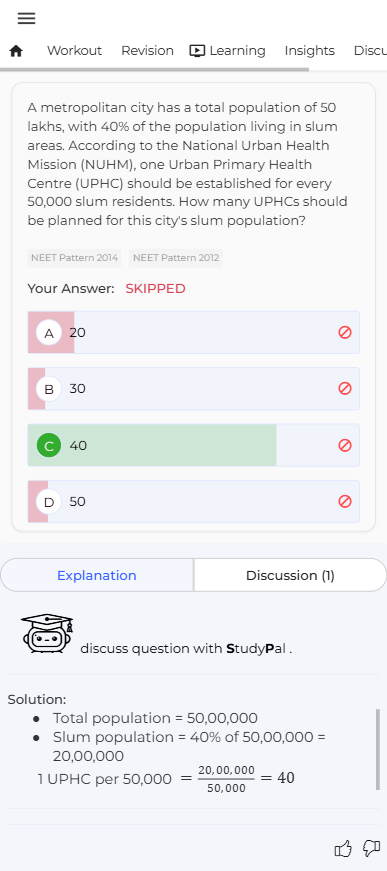Click the thumbs down icon
Viewport: 387px width, 871px height.
[x=371, y=849]
